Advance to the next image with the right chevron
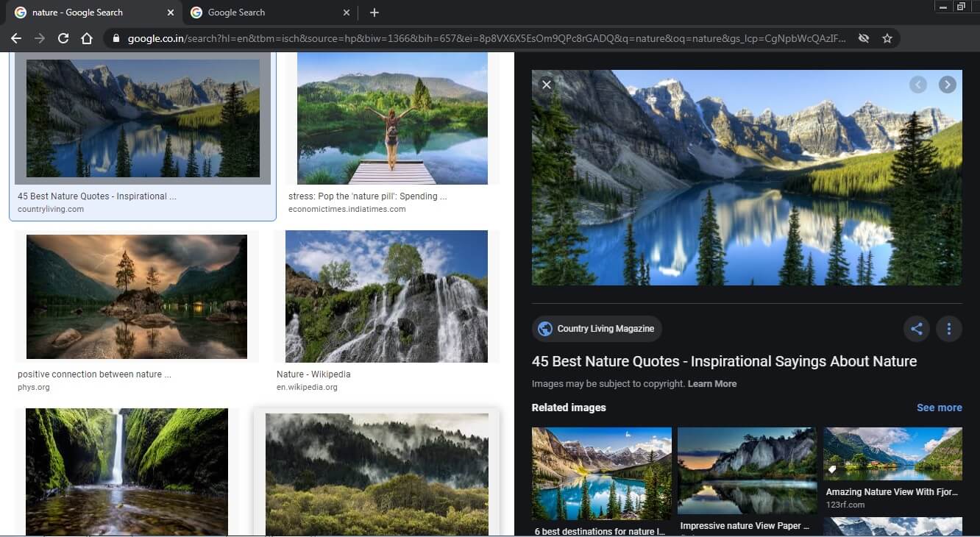 (x=948, y=85)
